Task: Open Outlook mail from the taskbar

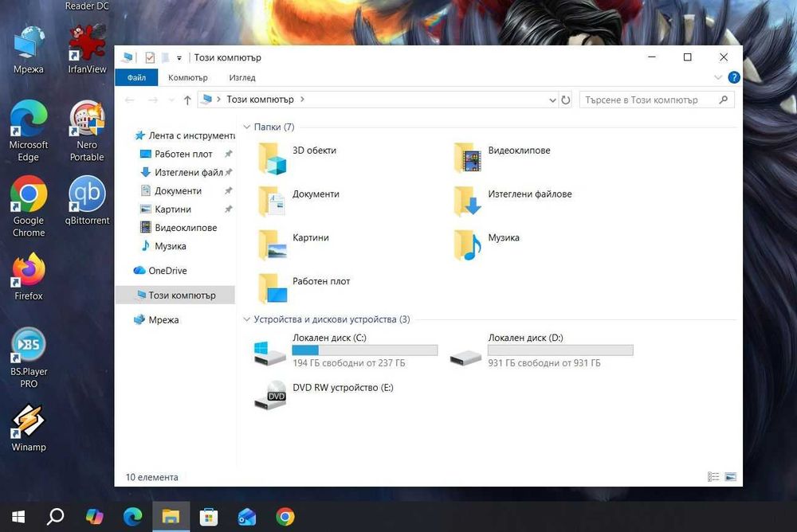Action: pyautogui.click(x=247, y=517)
